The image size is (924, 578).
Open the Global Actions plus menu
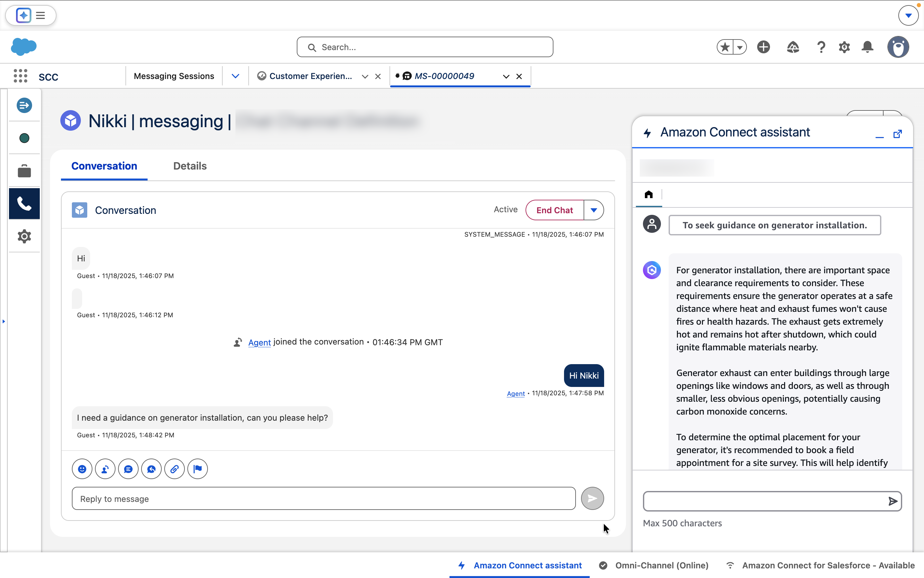click(x=764, y=47)
